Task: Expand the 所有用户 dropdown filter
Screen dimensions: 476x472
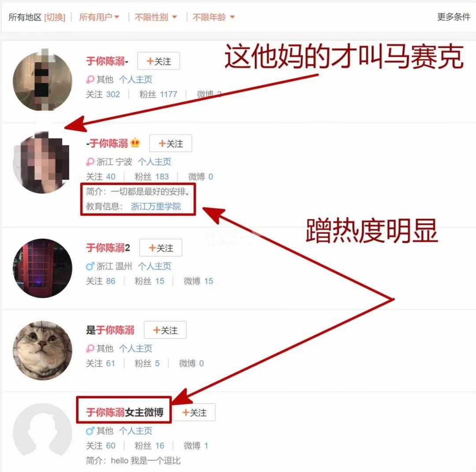Action: coord(99,17)
